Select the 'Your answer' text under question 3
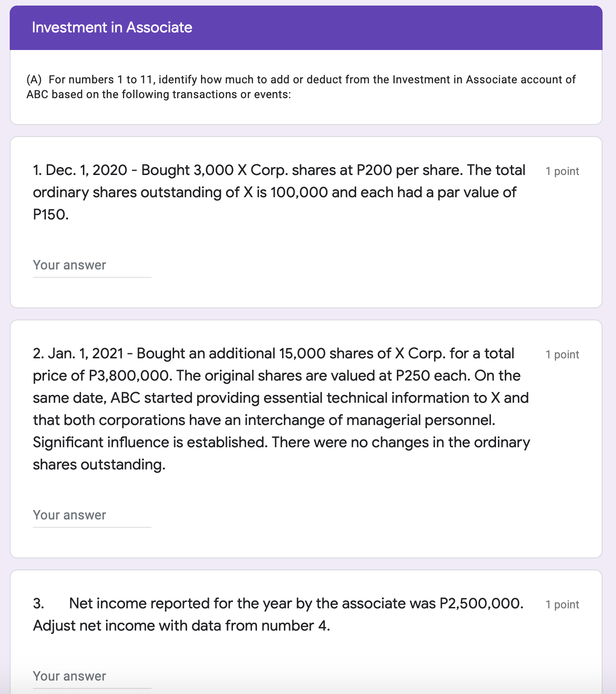The height and width of the screenshot is (694, 616). pyautogui.click(x=69, y=676)
